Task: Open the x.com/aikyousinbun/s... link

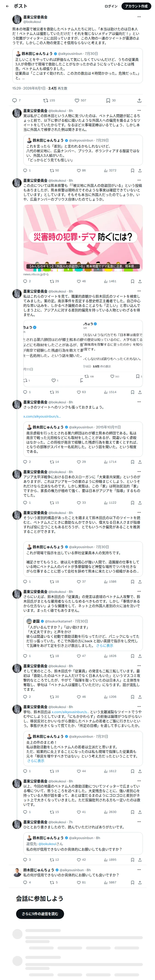Action: [x=42, y=416]
